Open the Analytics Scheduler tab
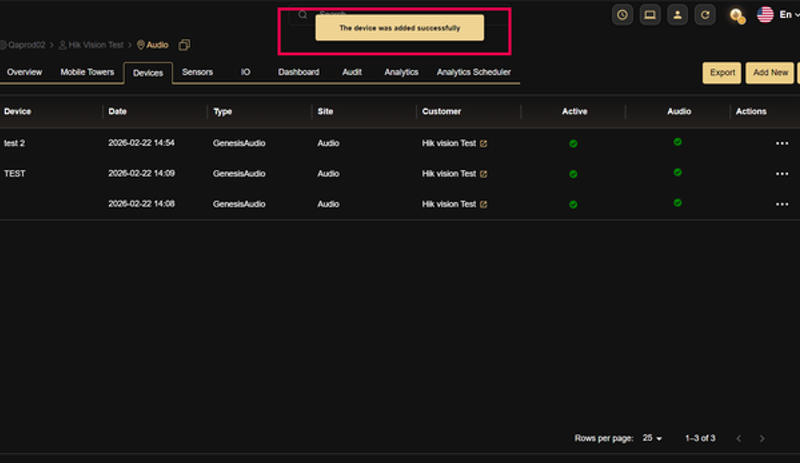 (473, 72)
